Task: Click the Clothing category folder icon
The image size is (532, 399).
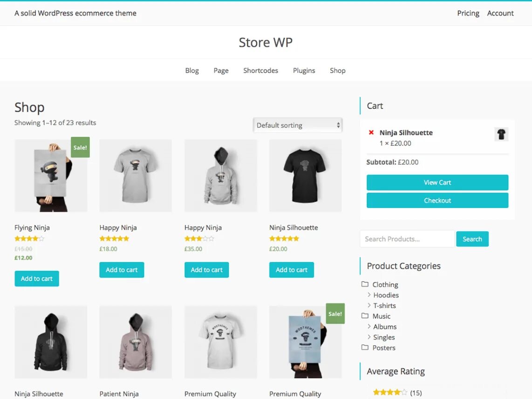Action: pyautogui.click(x=365, y=284)
